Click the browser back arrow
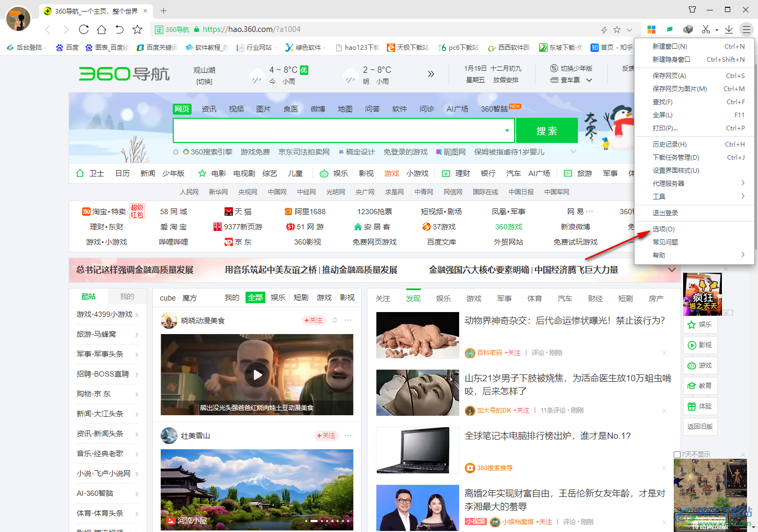Image resolution: width=758 pixels, height=532 pixels. [48, 29]
